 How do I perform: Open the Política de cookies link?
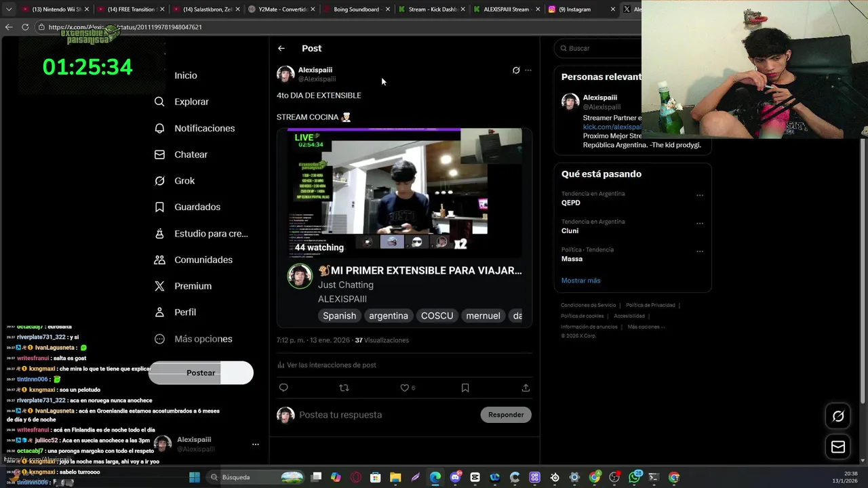582,316
